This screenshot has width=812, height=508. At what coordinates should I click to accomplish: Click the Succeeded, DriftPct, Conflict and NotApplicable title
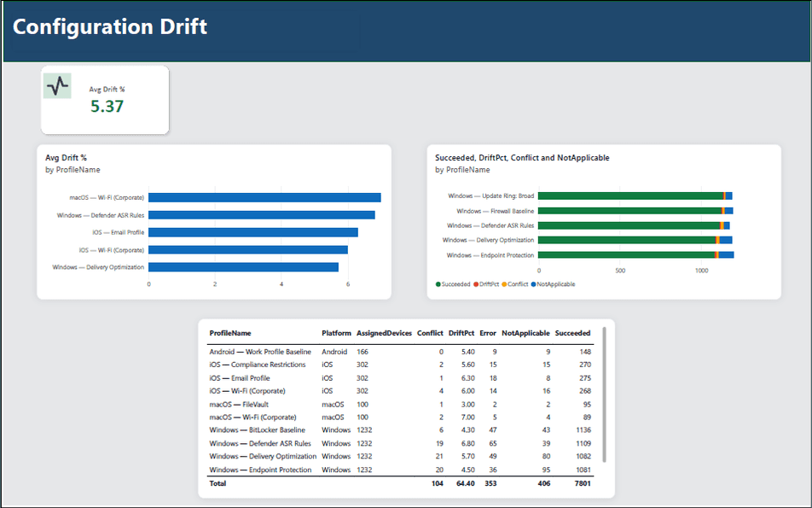[x=522, y=158]
